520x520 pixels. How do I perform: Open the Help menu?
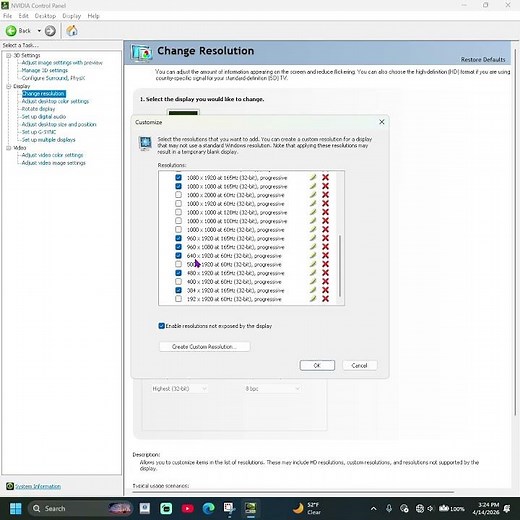click(x=93, y=16)
